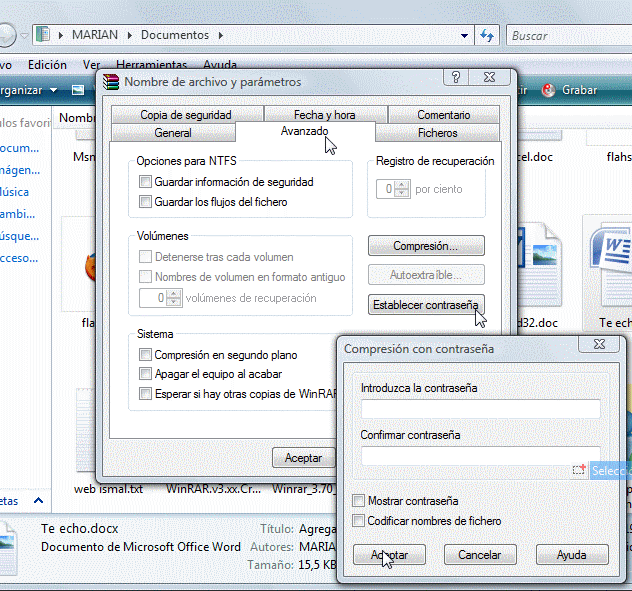Click the refresh arrows icon in address bar

click(487, 36)
